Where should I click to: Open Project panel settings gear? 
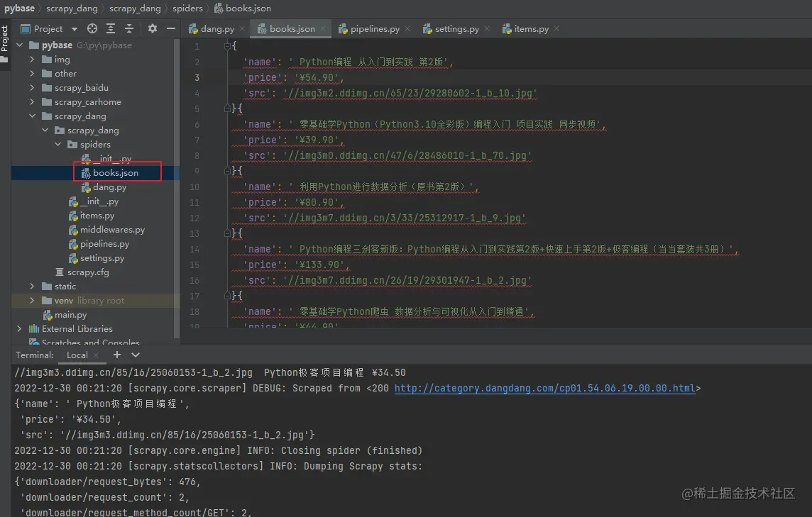(152, 29)
